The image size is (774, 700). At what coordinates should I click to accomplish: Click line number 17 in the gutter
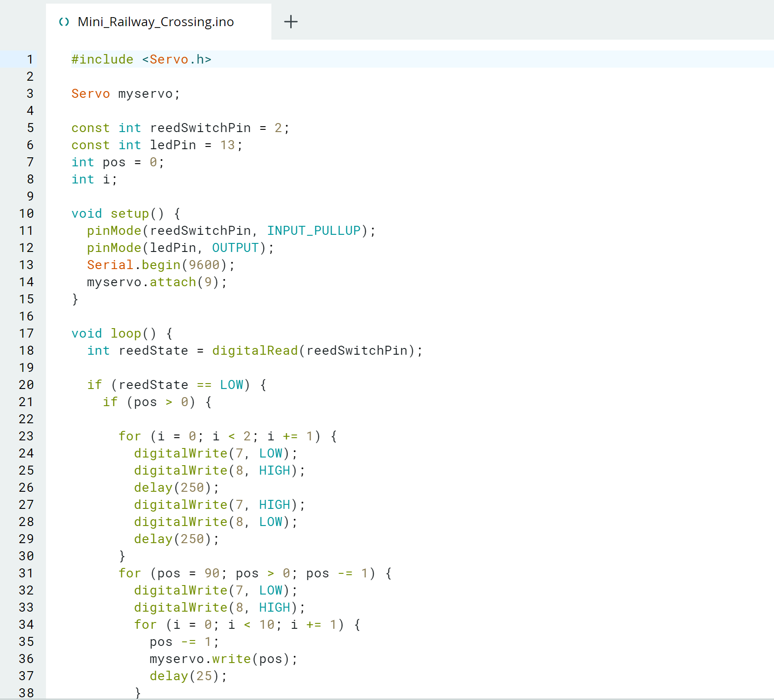(27, 334)
